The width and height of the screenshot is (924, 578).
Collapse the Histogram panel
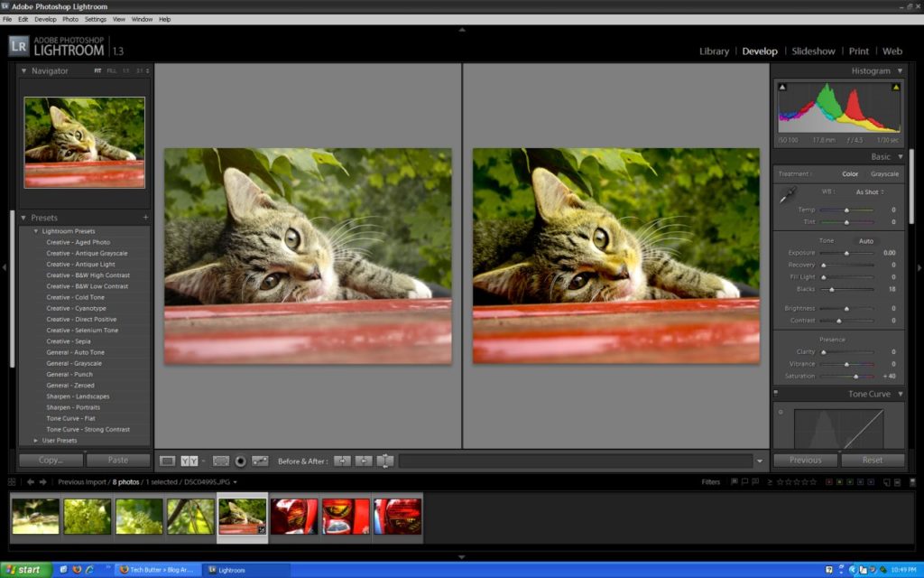click(900, 70)
